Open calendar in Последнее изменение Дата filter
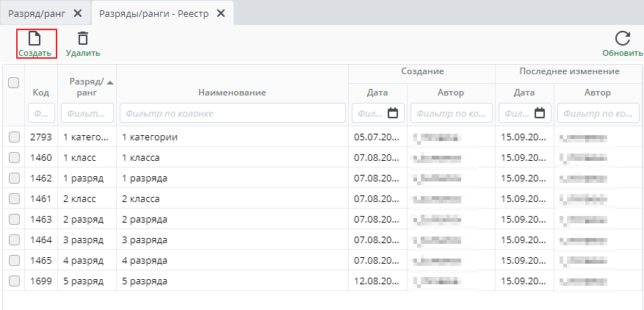Screen dimensions: 644x310 (x=540, y=113)
